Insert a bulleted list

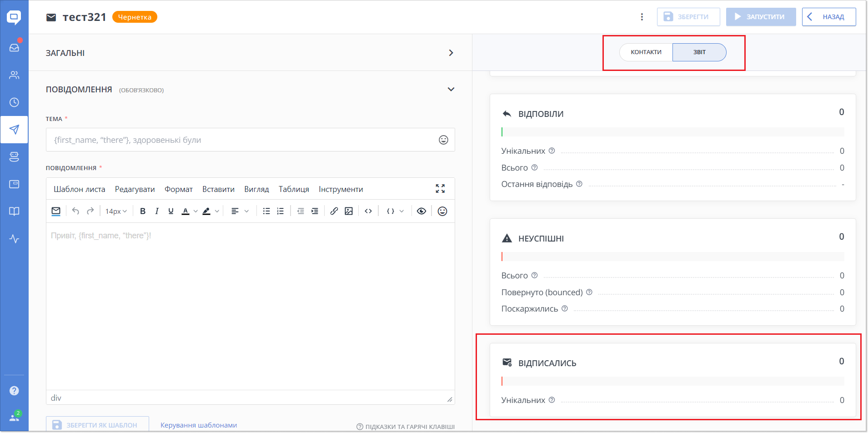pyautogui.click(x=266, y=211)
